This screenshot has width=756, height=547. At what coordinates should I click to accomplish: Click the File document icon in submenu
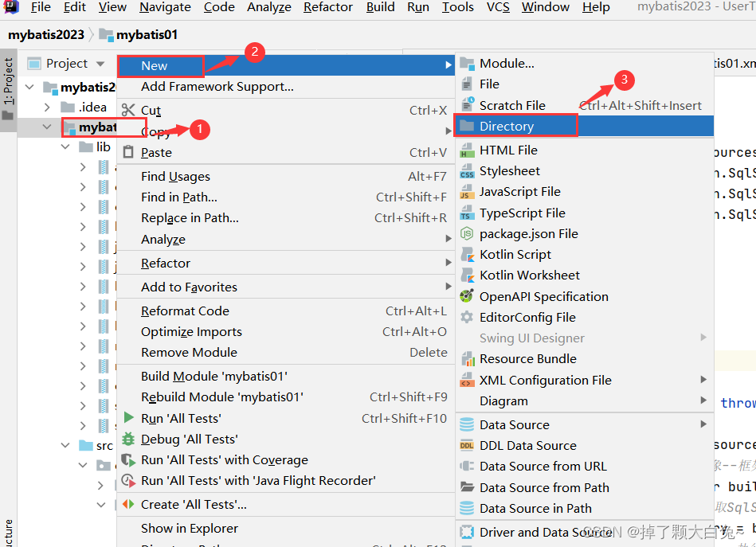pyautogui.click(x=467, y=84)
